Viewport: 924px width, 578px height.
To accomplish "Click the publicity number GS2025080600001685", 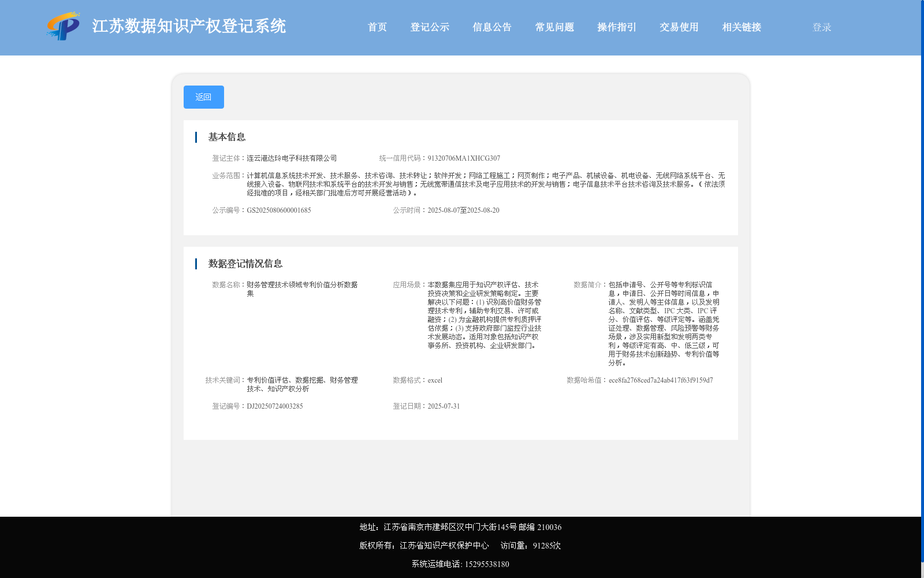I will (x=279, y=210).
